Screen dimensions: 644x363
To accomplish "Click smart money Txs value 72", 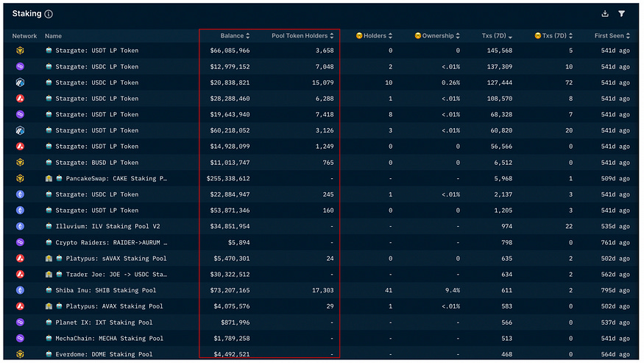I will (x=569, y=82).
